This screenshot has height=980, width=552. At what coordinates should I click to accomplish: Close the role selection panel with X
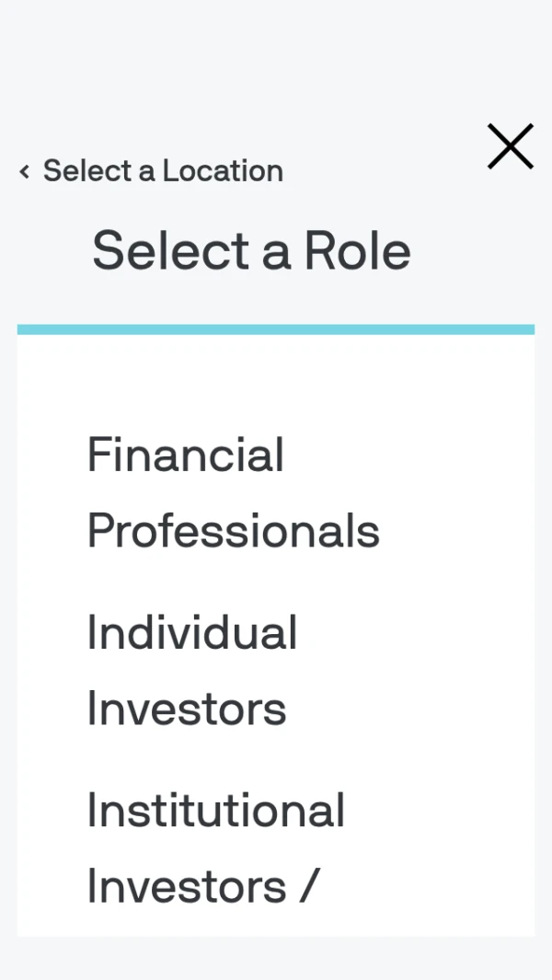coord(511,147)
